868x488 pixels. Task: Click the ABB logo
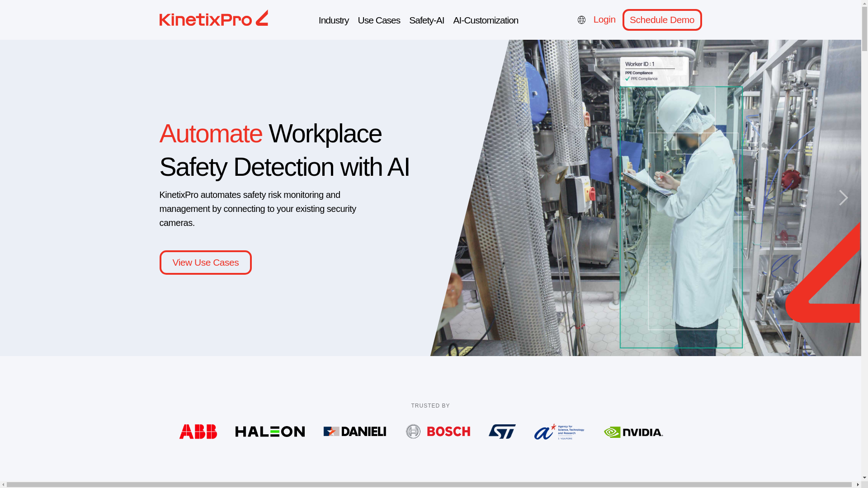click(x=198, y=432)
